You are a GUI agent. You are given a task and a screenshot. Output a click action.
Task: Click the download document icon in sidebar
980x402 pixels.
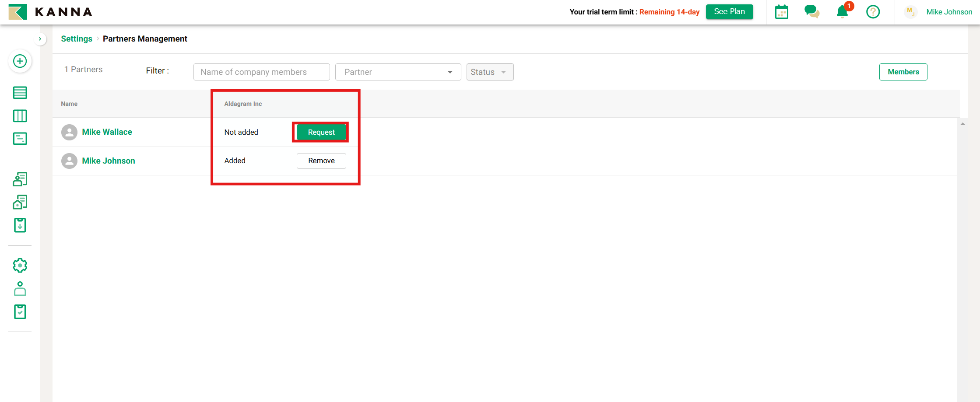pos(20,225)
